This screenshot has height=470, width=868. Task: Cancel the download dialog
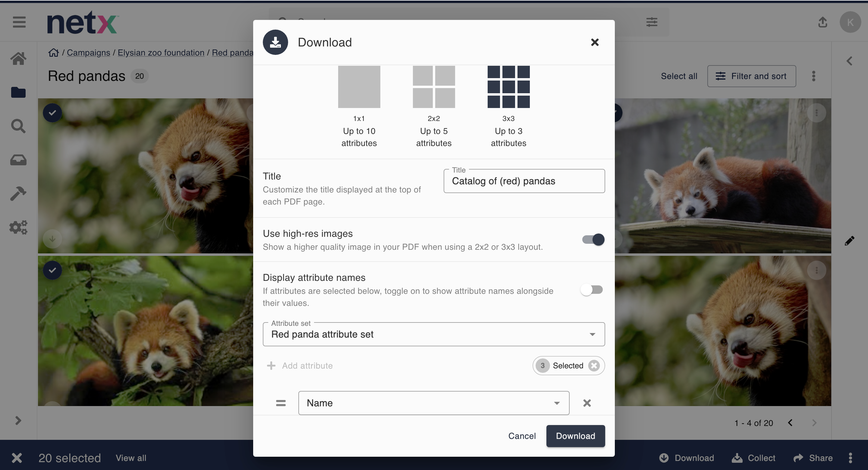tap(522, 436)
